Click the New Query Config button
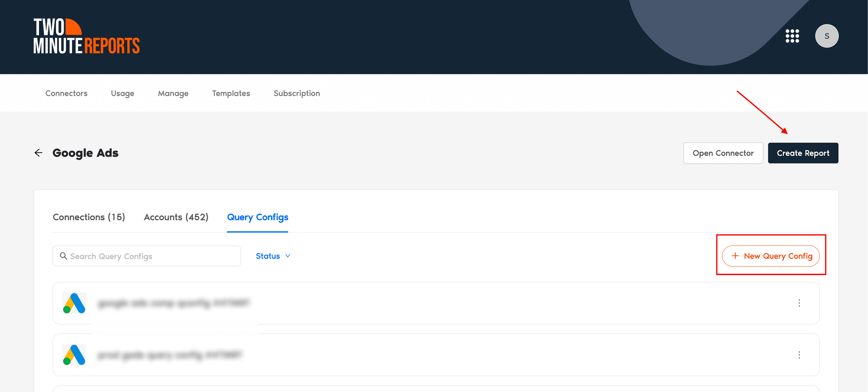Viewport: 868px width, 392px height. 771,256
